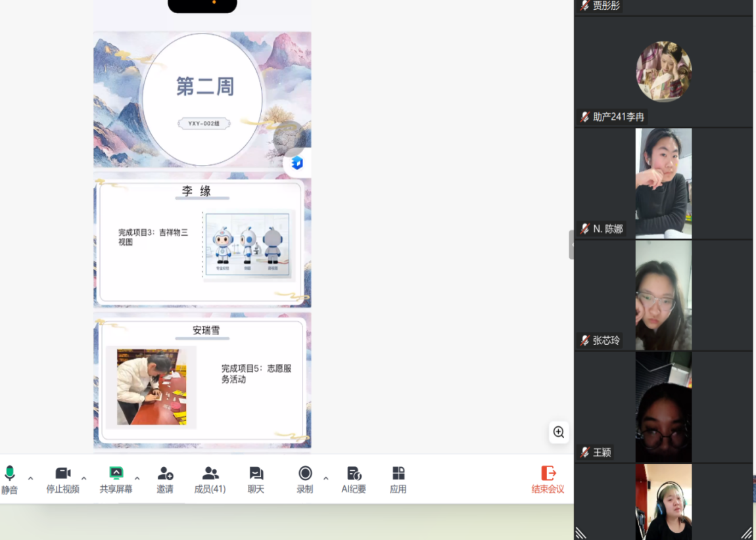Click the 结束会议 end meeting button
Viewport: 756px width, 540px height.
tap(548, 480)
